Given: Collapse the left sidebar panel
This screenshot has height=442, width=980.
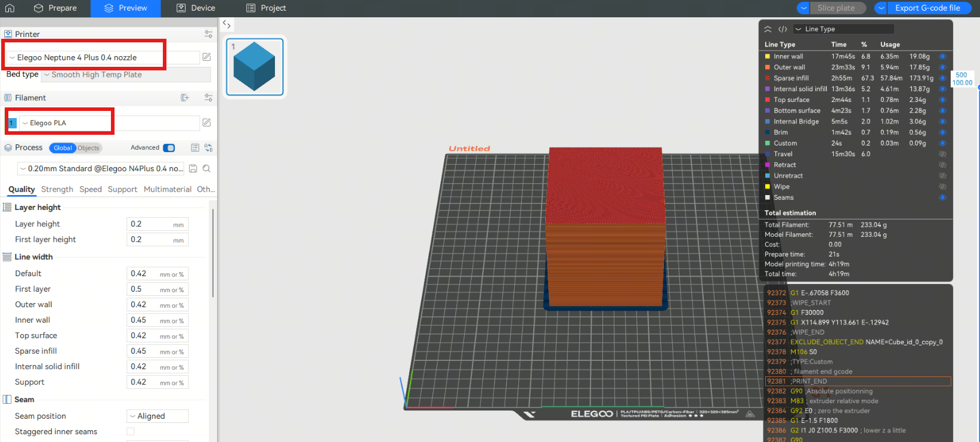Looking at the screenshot, I should click(x=227, y=24).
